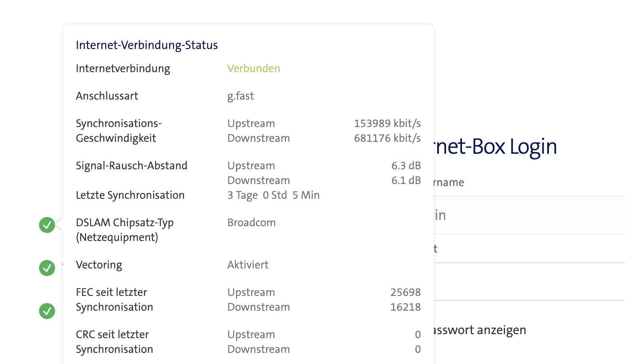Click the FEC upstream count 25698
Image resolution: width=625 pixels, height=364 pixels.
point(405,292)
